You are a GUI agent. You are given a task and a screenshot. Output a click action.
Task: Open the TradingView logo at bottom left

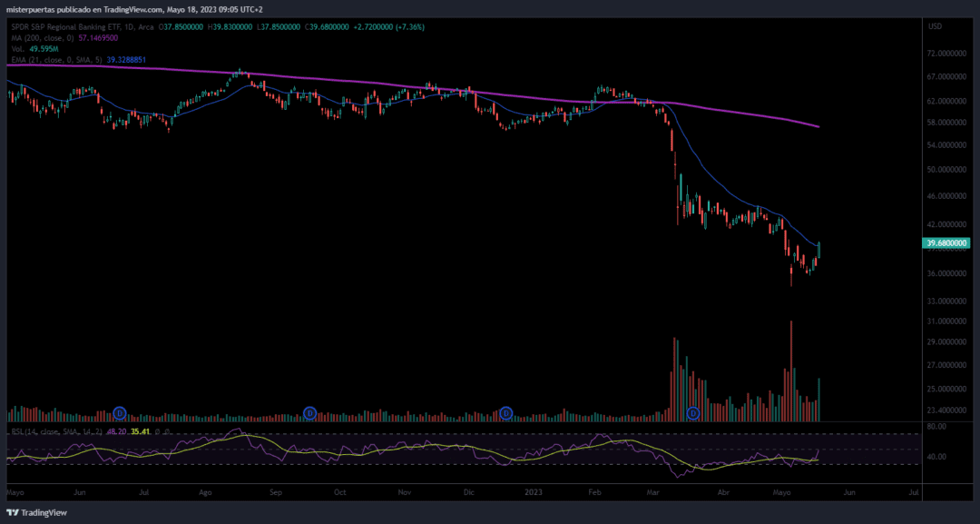pos(37,513)
